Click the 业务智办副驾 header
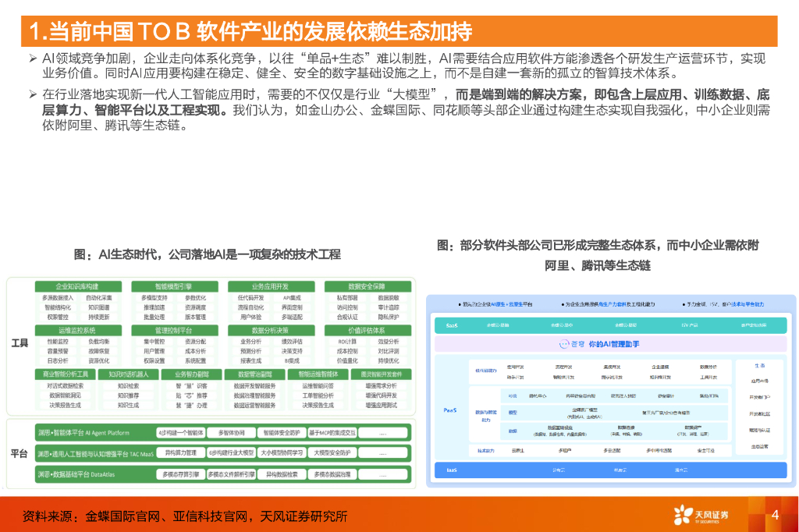The height and width of the screenshot is (532, 799). (192, 374)
